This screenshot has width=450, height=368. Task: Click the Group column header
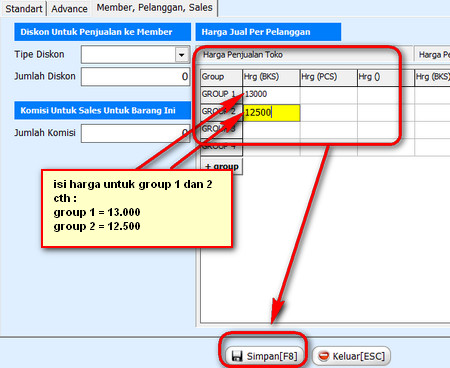221,77
